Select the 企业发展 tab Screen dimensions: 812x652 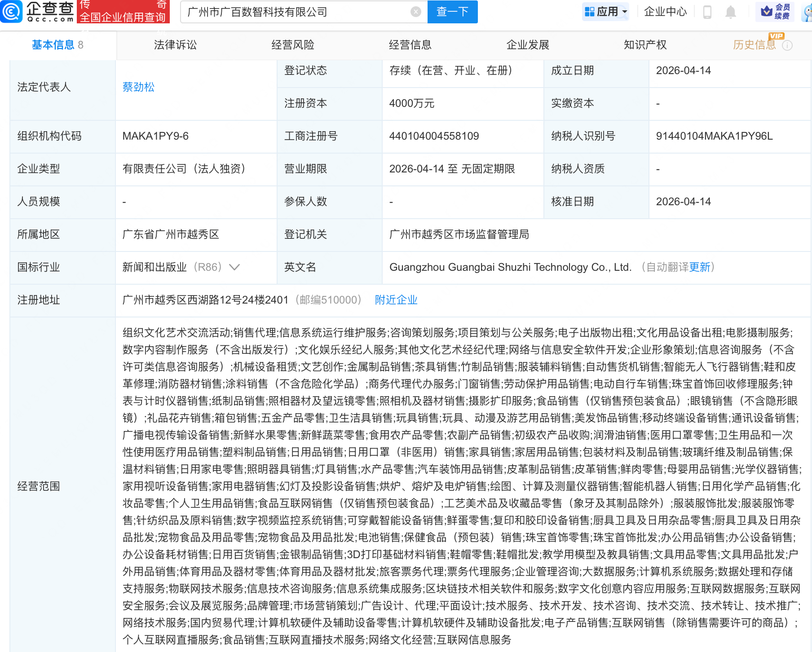click(528, 45)
